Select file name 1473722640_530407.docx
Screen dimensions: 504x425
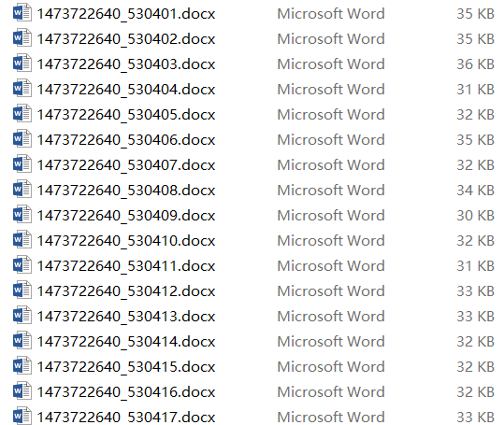click(126, 165)
